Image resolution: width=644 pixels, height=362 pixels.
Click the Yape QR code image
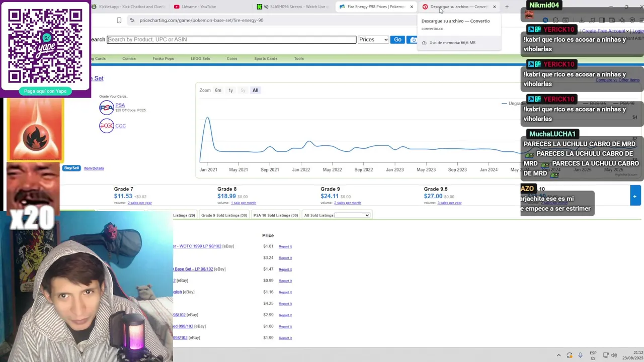(x=45, y=46)
